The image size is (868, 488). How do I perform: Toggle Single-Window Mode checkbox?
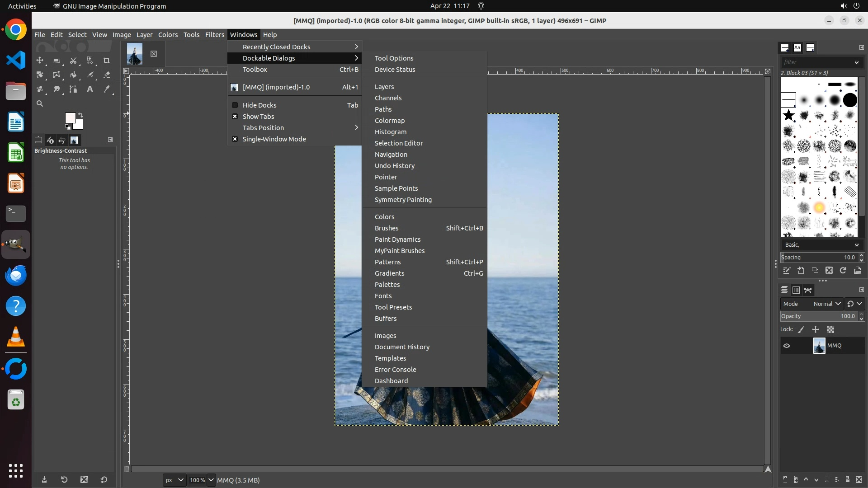274,139
